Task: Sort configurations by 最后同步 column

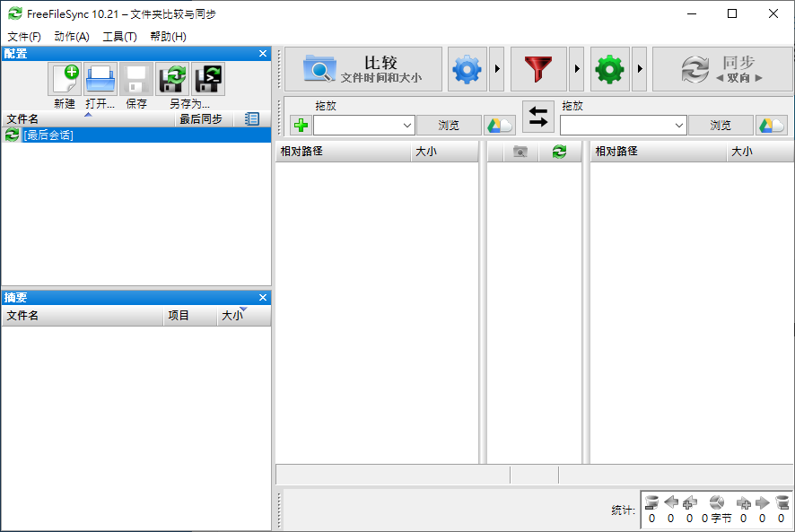Action: point(204,119)
